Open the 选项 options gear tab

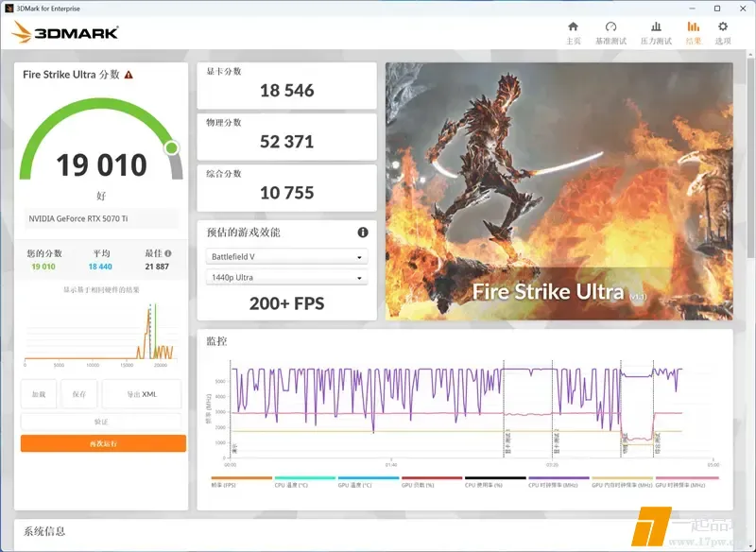tap(723, 33)
